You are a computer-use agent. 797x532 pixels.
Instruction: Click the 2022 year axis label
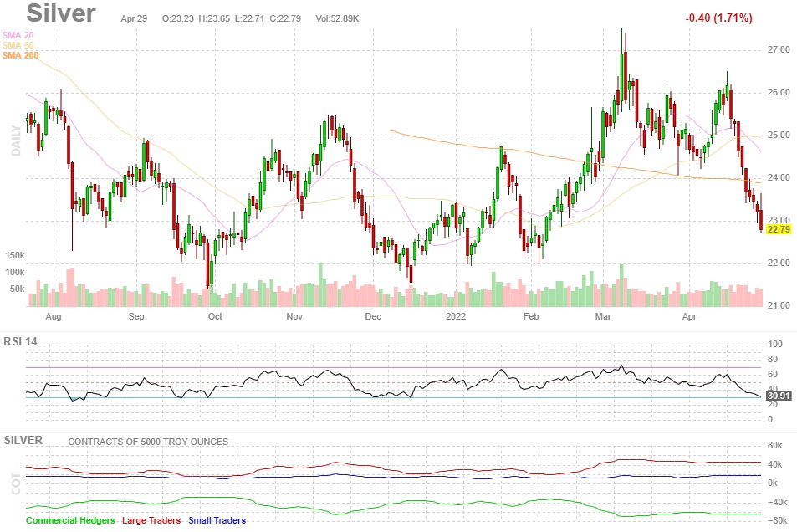[x=456, y=316]
